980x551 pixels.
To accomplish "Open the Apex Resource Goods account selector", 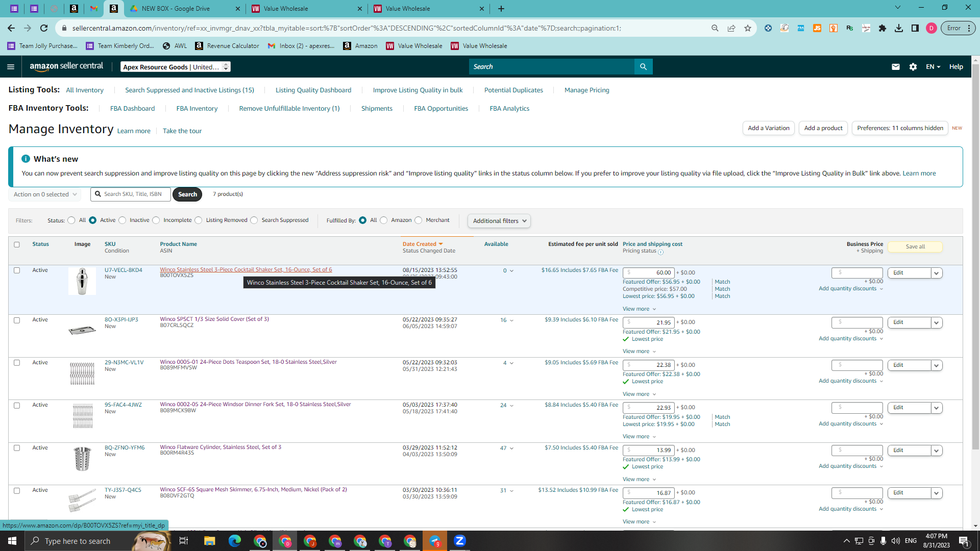I will 176,67.
